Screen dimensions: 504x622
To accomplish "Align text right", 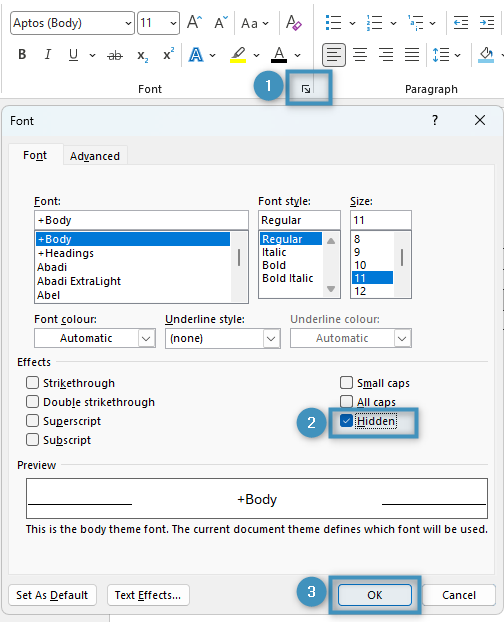I will click(386, 54).
